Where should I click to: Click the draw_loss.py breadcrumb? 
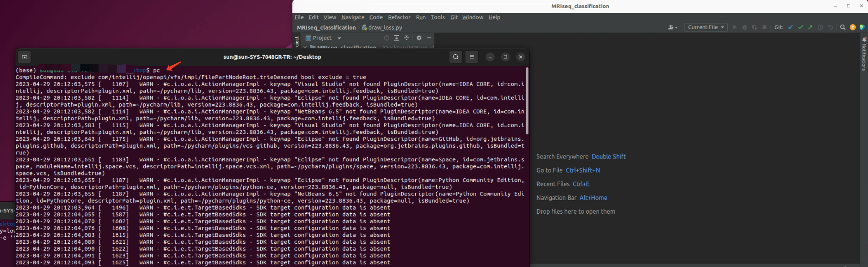pyautogui.click(x=382, y=27)
